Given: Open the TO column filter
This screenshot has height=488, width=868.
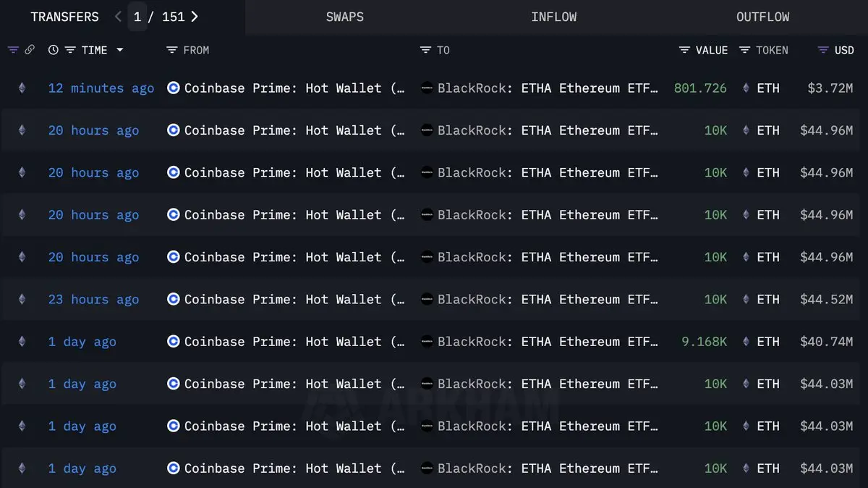Looking at the screenshot, I should tap(425, 50).
